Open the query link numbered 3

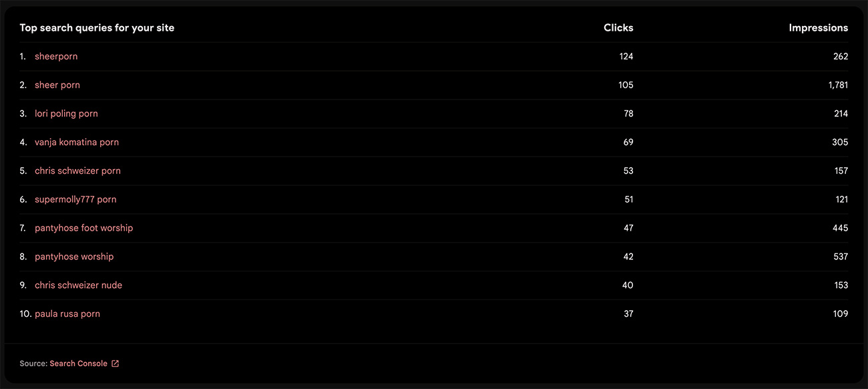tap(66, 114)
